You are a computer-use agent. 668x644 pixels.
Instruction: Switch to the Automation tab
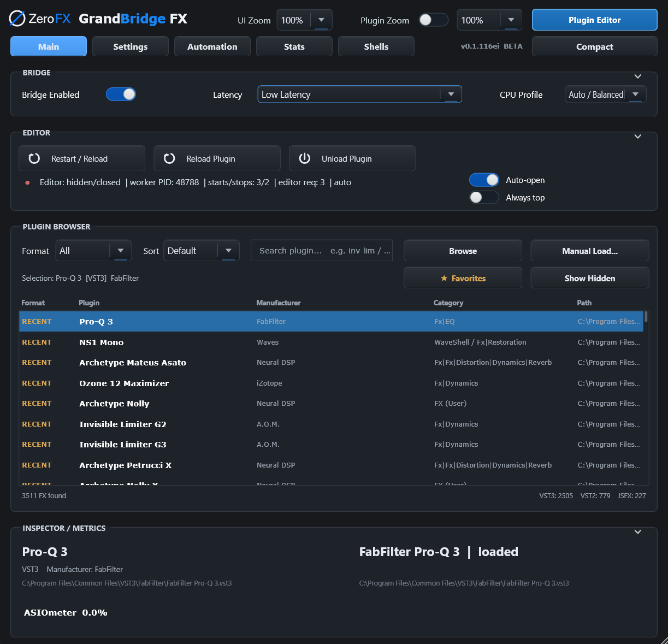tap(212, 46)
